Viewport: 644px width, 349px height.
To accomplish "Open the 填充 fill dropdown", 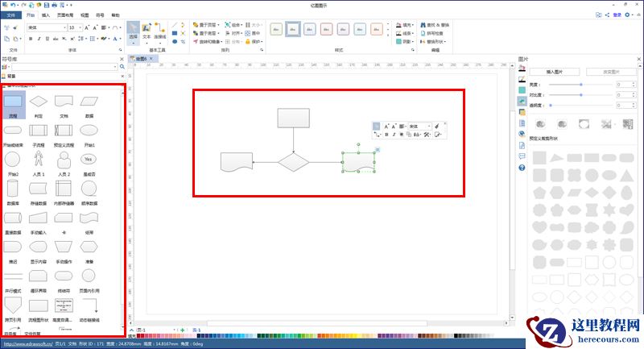I will (x=405, y=25).
